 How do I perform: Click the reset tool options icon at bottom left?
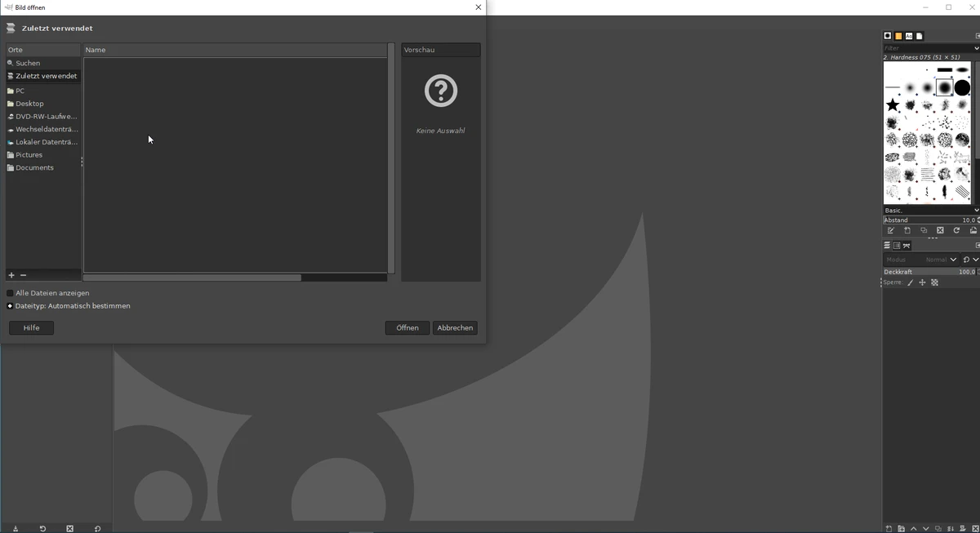(97, 528)
